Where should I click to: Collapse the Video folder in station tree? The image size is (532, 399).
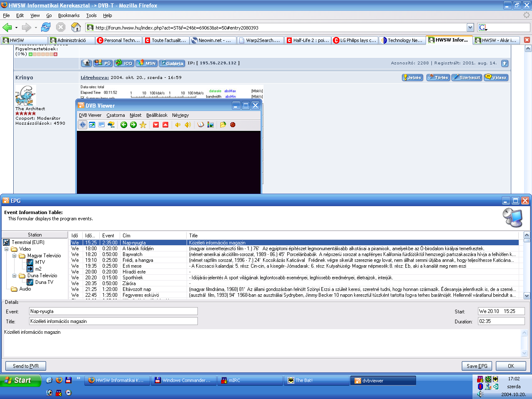(x=7, y=249)
